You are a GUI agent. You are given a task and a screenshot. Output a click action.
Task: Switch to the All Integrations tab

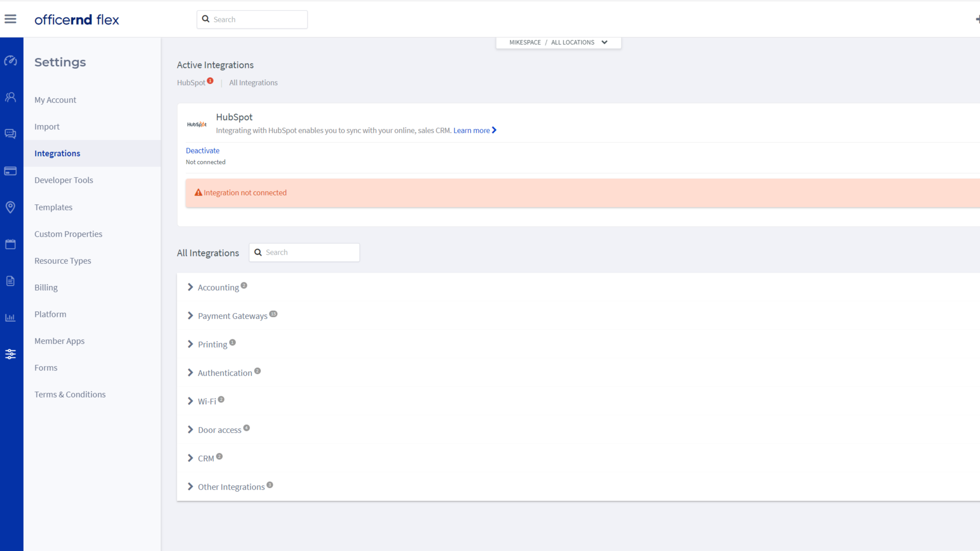tap(253, 82)
